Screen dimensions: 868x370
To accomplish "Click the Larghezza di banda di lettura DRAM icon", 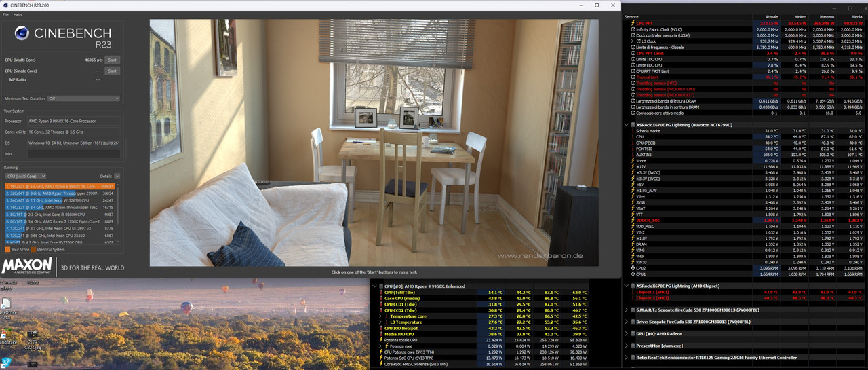I will [x=633, y=100].
